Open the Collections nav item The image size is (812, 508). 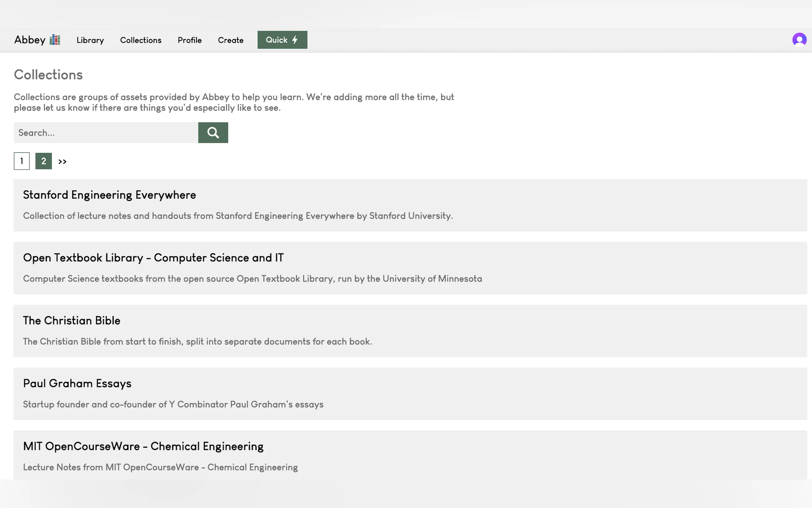pos(141,40)
